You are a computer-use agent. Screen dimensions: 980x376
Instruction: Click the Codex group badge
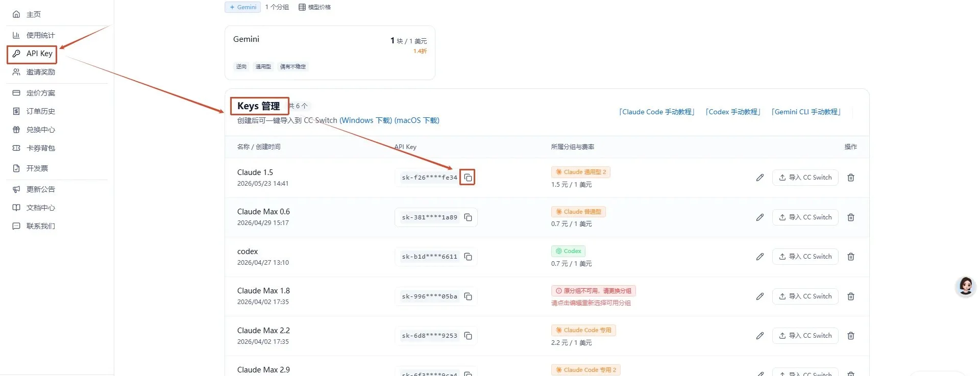(x=568, y=251)
